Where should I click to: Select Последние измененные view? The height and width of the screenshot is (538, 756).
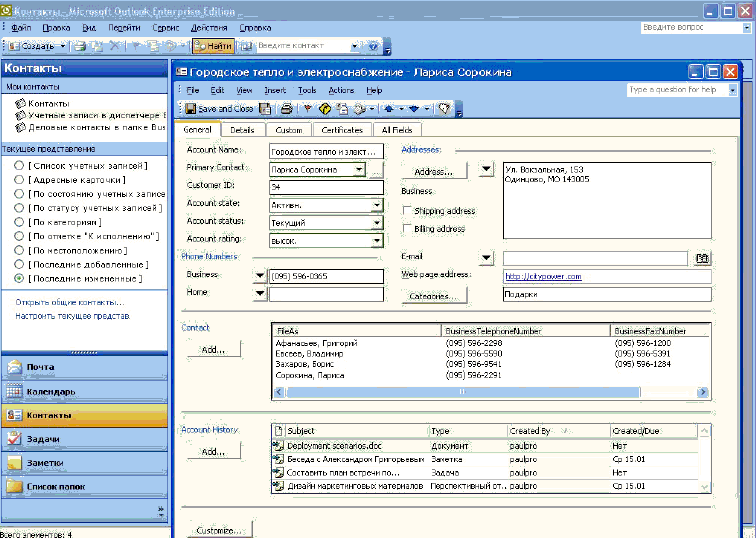point(79,279)
